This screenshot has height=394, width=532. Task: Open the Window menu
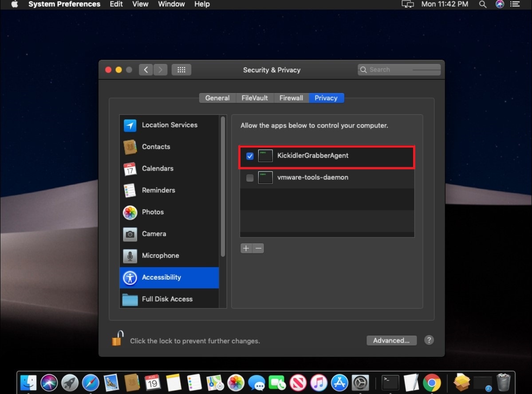(171, 4)
